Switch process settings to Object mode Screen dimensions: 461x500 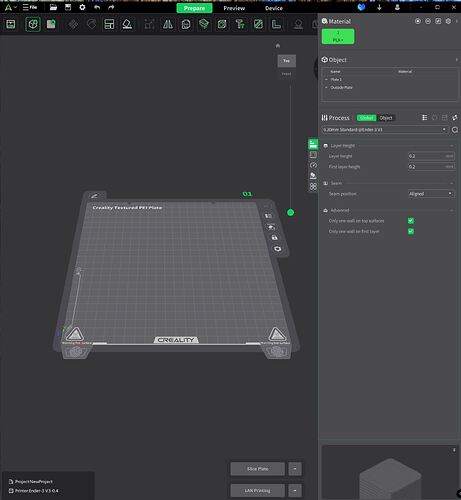386,118
